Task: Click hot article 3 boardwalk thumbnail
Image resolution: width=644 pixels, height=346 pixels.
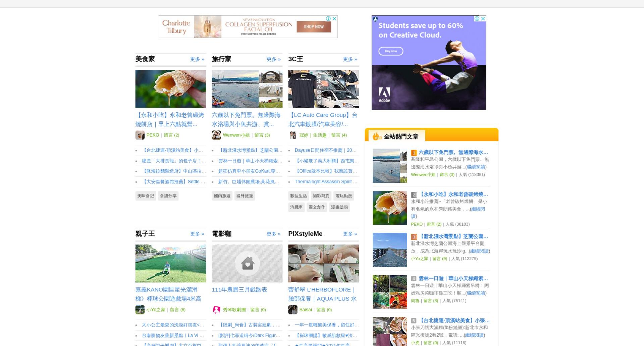Action: [x=390, y=250]
